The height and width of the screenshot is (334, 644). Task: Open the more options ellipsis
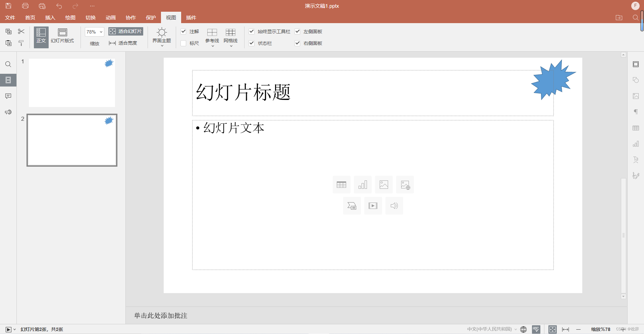92,6
